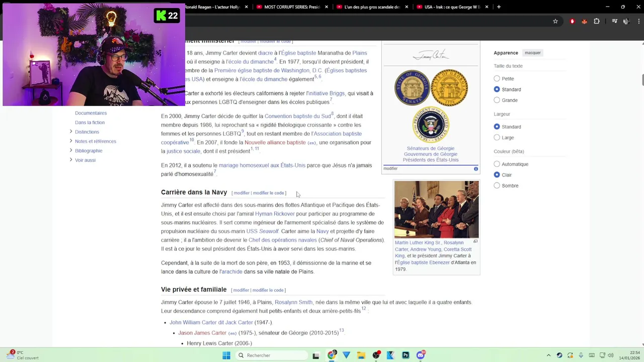The width and height of the screenshot is (644, 362).
Task: Select Standard text size
Action: tap(497, 89)
